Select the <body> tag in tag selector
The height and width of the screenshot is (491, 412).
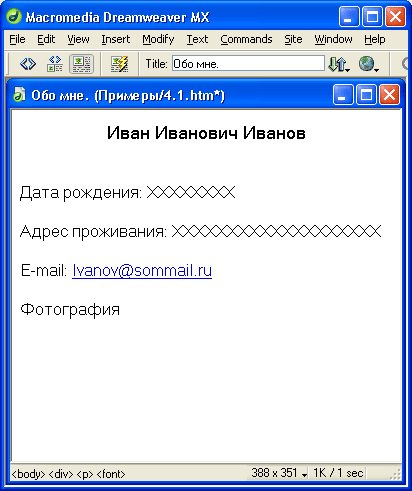(x=28, y=474)
